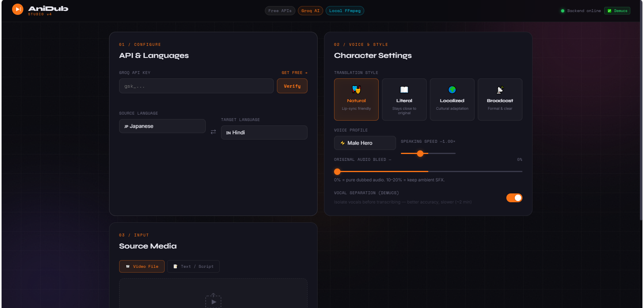Click the Demucs checkmark badge icon
Image resolution: width=644 pixels, height=308 pixels.
pyautogui.click(x=609, y=11)
